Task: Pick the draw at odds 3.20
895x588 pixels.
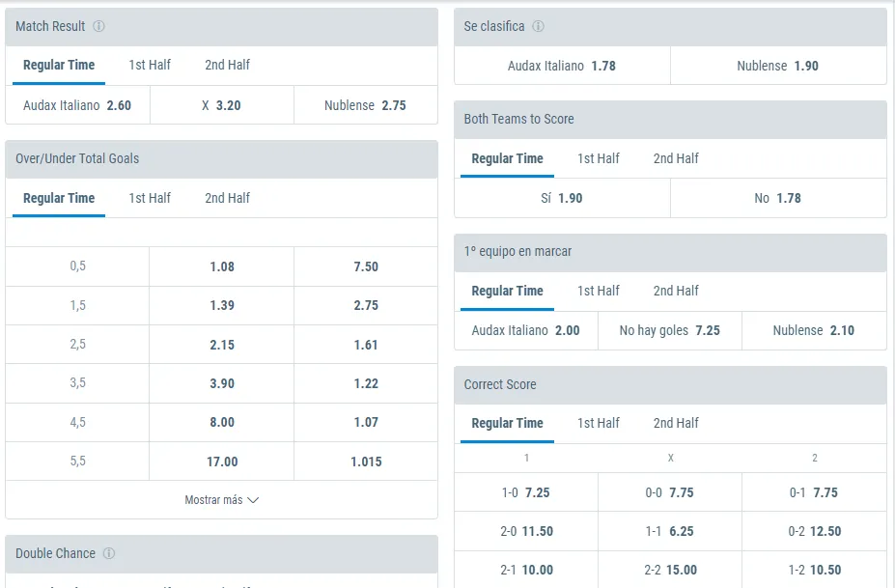Action: [221, 105]
